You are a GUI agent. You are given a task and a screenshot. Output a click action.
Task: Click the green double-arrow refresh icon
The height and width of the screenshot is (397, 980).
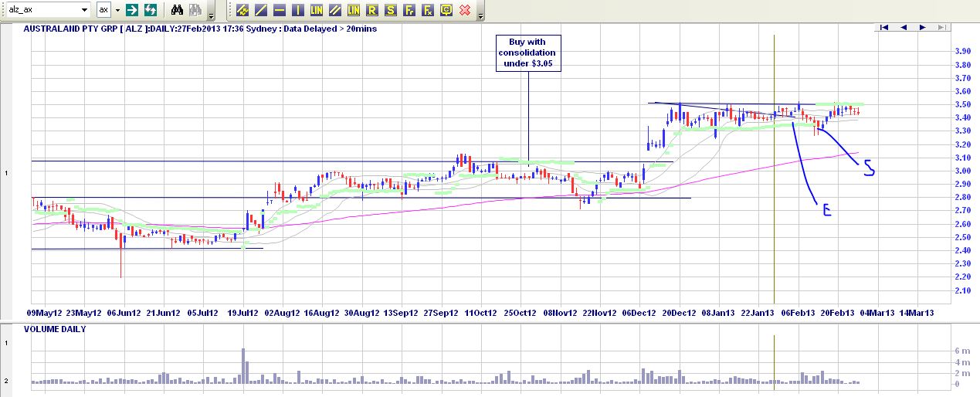click(151, 10)
